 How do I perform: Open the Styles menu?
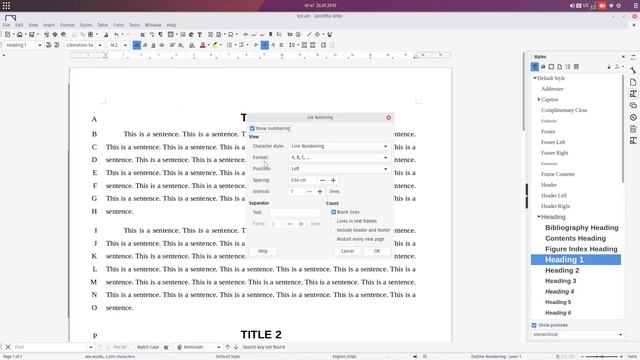click(86, 25)
